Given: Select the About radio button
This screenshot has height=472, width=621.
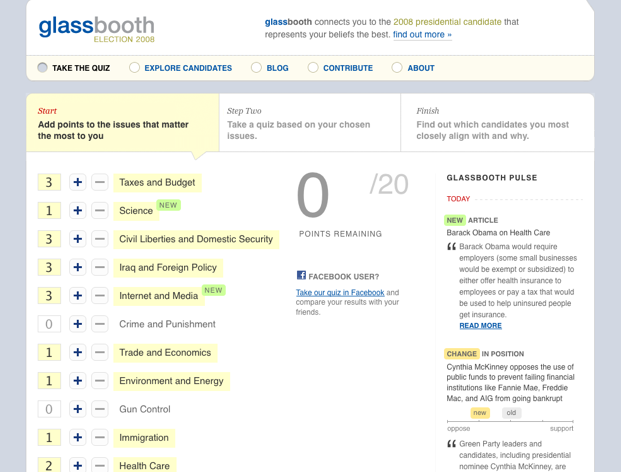Looking at the screenshot, I should click(x=397, y=68).
